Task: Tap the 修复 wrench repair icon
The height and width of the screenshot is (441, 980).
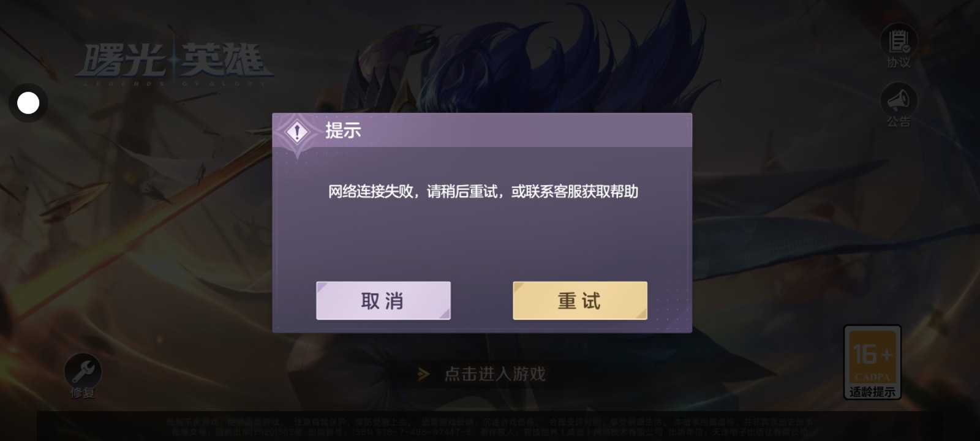Action: click(x=83, y=371)
